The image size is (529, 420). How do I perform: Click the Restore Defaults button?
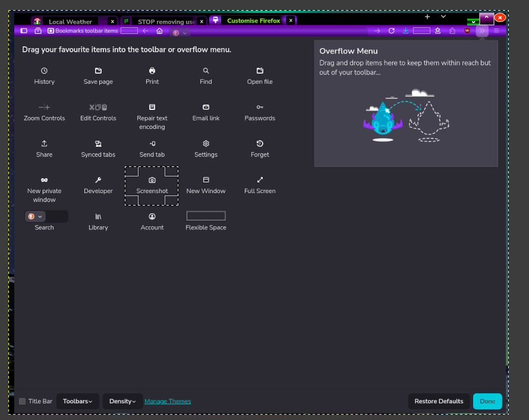coord(439,401)
